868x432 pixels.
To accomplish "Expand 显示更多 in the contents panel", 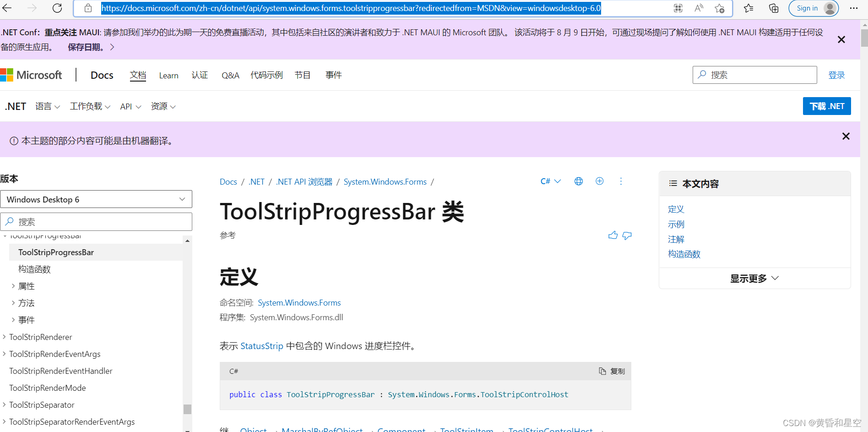I will pyautogui.click(x=754, y=279).
